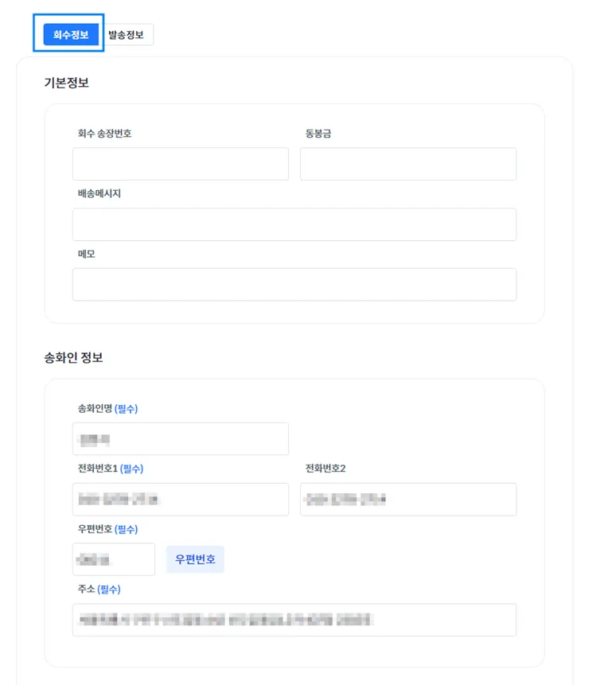Image resolution: width=616 pixels, height=685 pixels.
Task: Click the 전화번호2 field label
Action: tap(326, 469)
